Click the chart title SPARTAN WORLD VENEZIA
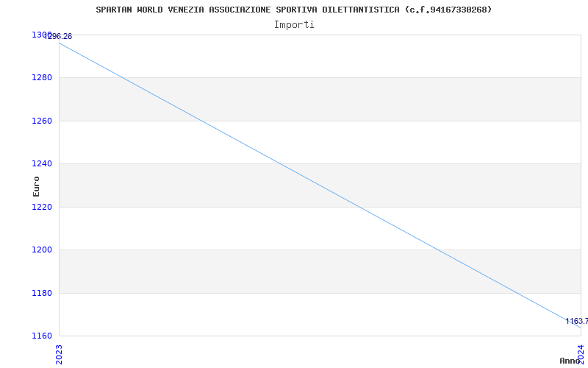The width and height of the screenshot is (588, 368). click(x=294, y=10)
